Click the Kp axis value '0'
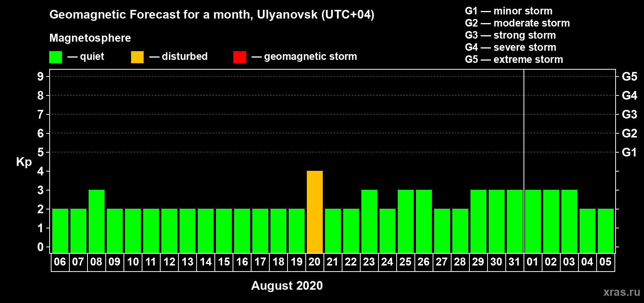Image resolution: width=644 pixels, height=303 pixels. point(41,247)
